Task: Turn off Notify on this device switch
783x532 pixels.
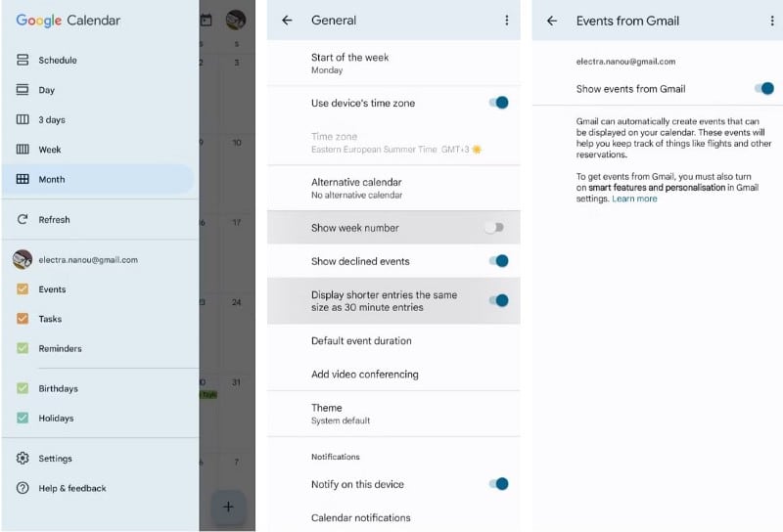Action: (x=498, y=483)
